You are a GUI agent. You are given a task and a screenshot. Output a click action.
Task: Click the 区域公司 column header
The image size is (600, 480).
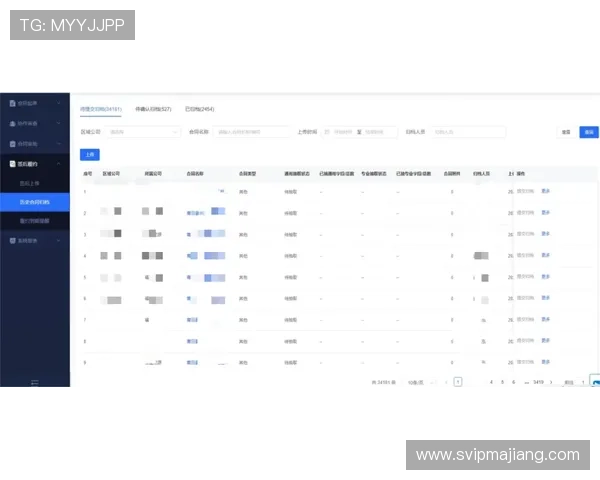tap(111, 174)
